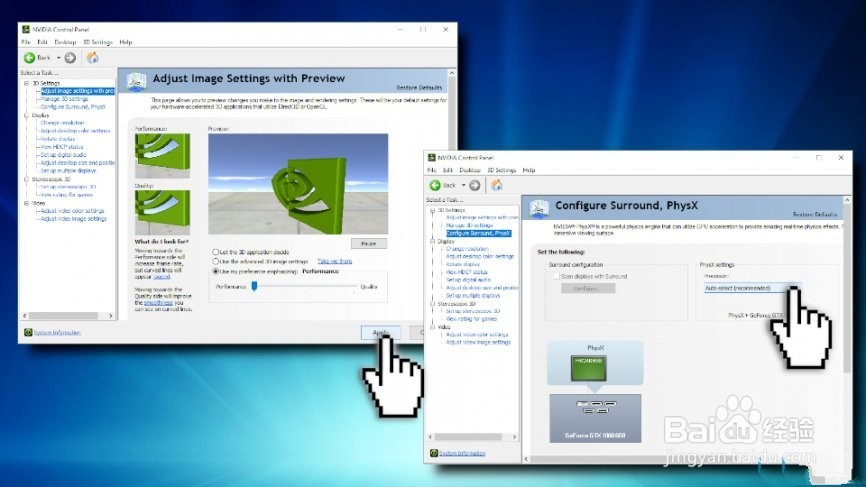Collapse 3D Settings node in Adjust Image Settings window
This screenshot has height=487, width=866.
(26, 83)
